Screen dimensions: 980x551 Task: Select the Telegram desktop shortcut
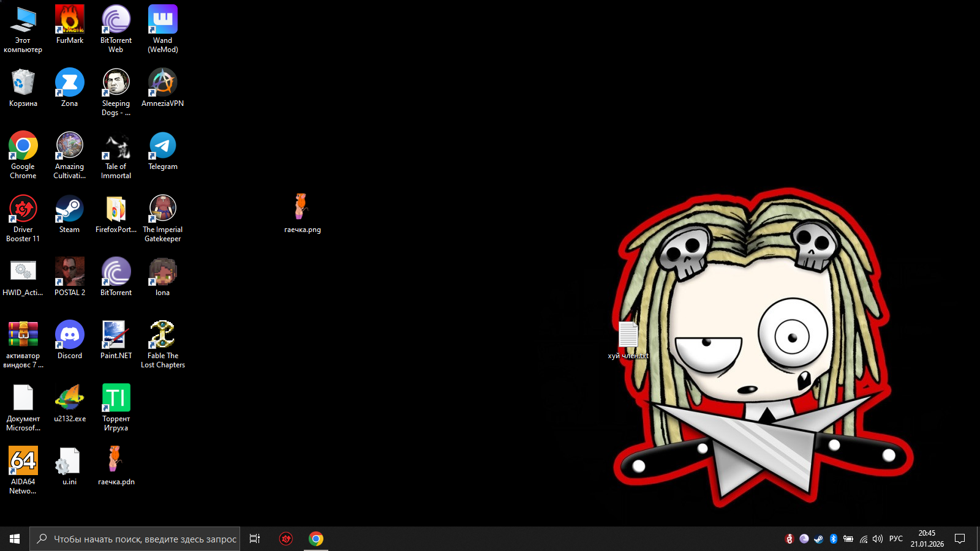[x=163, y=151]
